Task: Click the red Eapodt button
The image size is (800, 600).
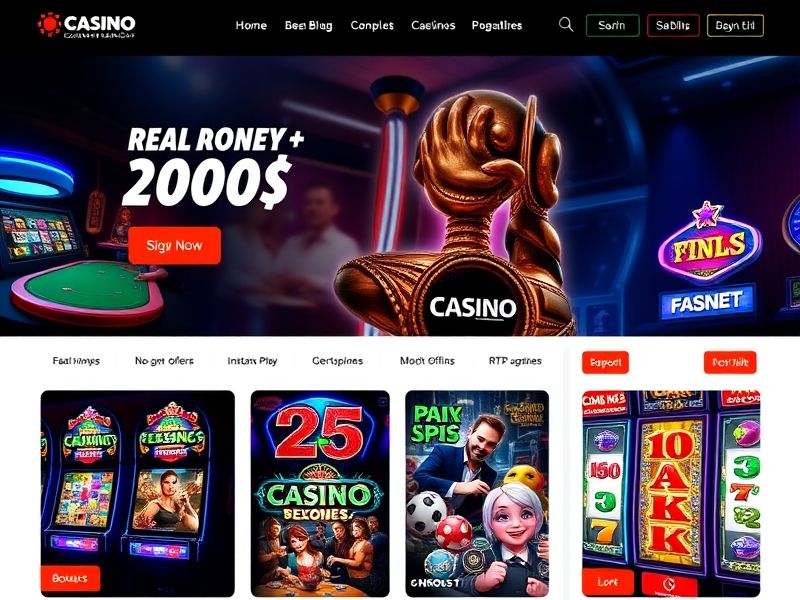Action: point(605,362)
